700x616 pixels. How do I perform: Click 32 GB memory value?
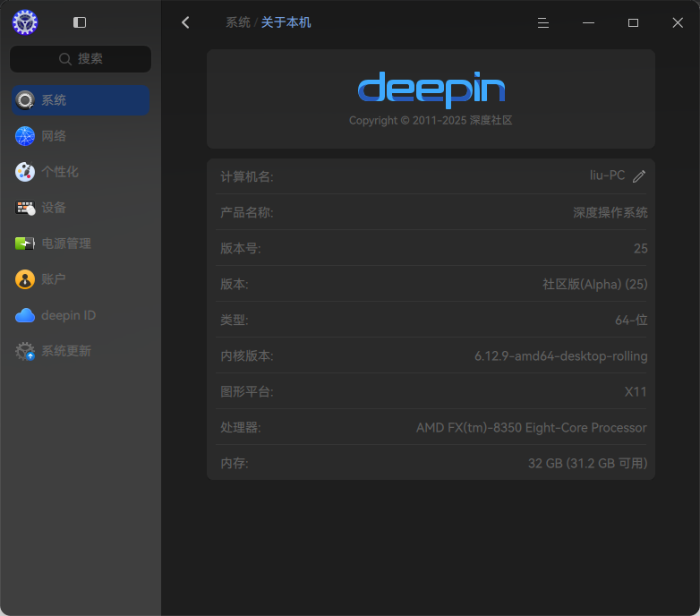pos(587,463)
